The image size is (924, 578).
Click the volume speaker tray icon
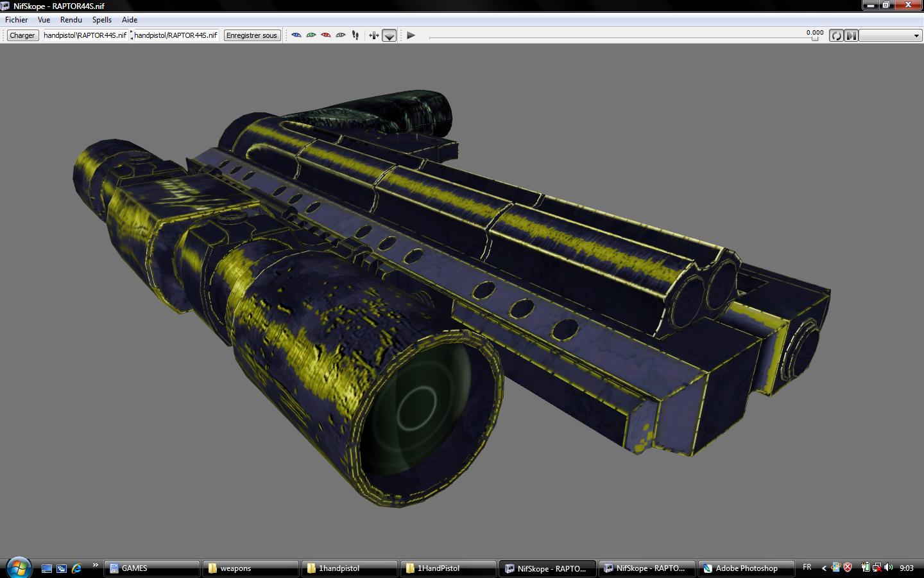tap(889, 567)
